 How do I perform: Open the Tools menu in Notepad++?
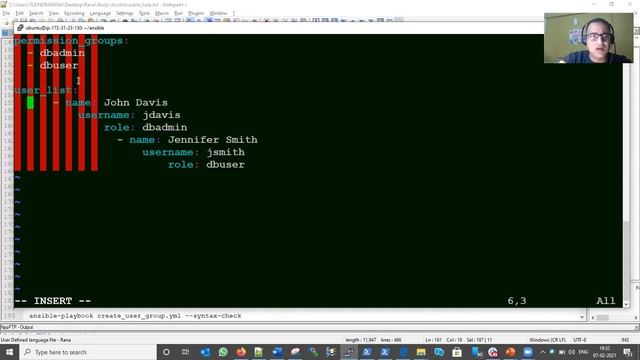(x=144, y=13)
